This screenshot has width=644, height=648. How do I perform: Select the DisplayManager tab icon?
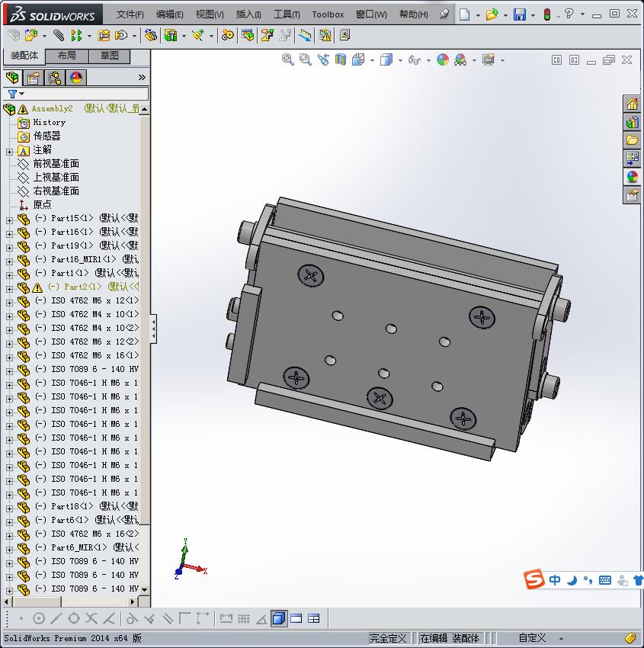[x=76, y=77]
